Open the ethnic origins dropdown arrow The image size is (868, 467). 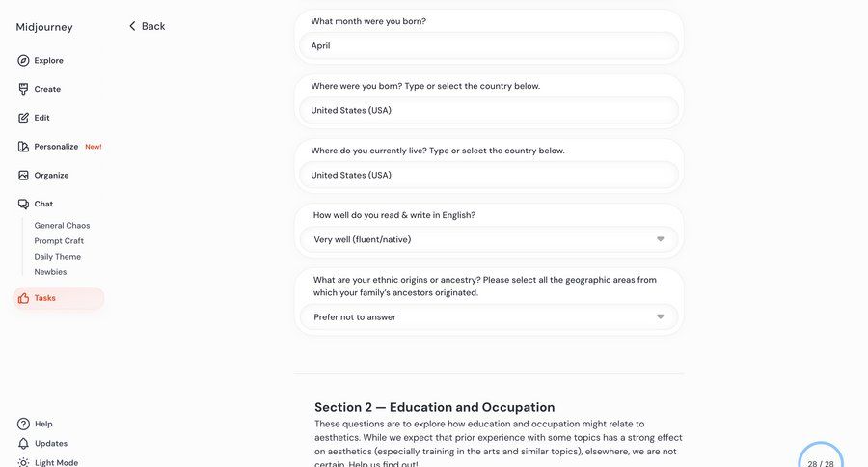(661, 316)
